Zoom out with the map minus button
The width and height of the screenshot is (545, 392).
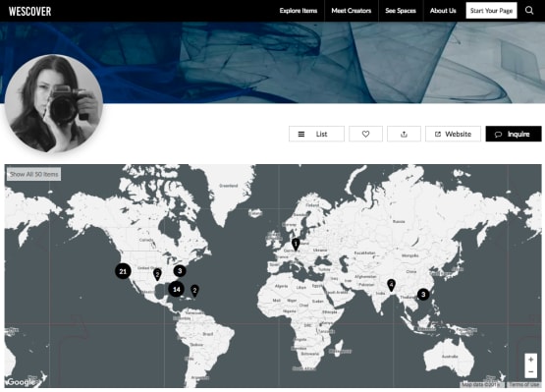tap(530, 371)
